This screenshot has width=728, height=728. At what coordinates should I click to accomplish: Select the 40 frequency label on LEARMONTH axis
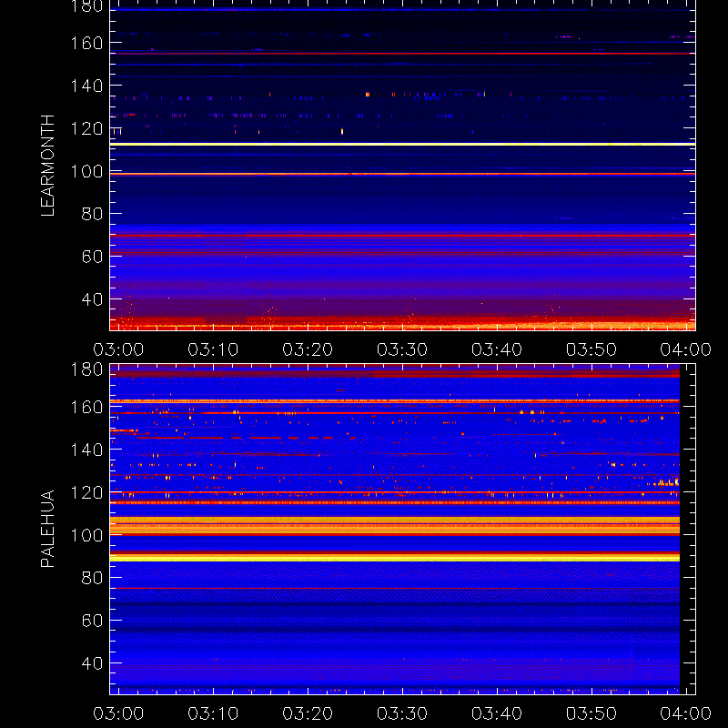tap(92, 299)
